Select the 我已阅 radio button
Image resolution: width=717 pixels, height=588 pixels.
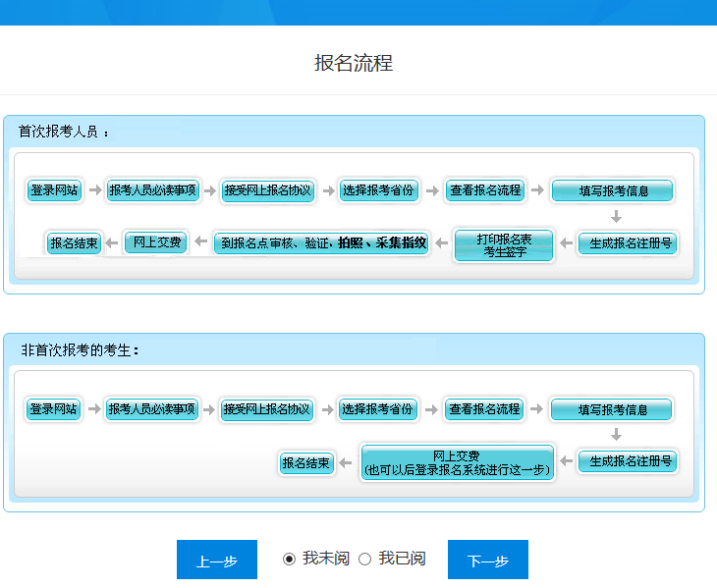pos(365,559)
